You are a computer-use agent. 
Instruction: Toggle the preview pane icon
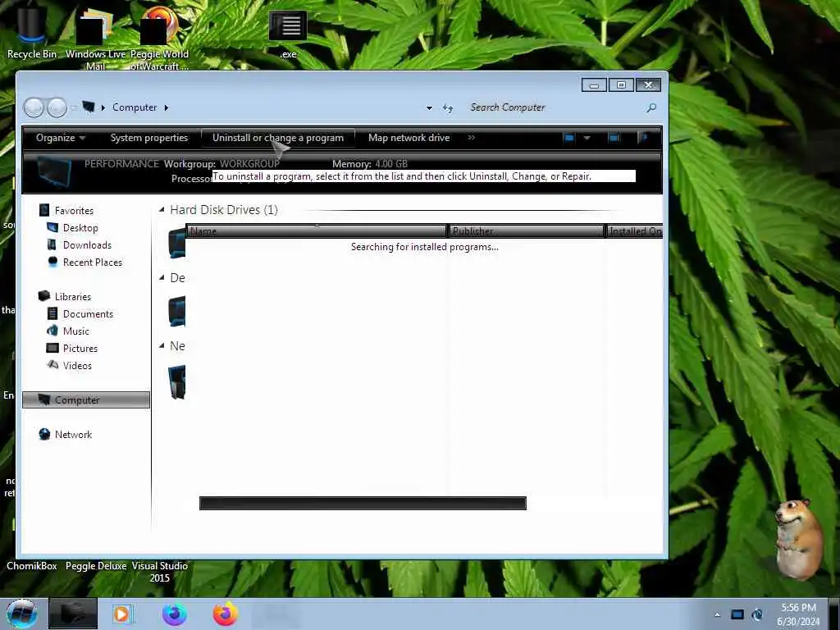click(x=614, y=138)
